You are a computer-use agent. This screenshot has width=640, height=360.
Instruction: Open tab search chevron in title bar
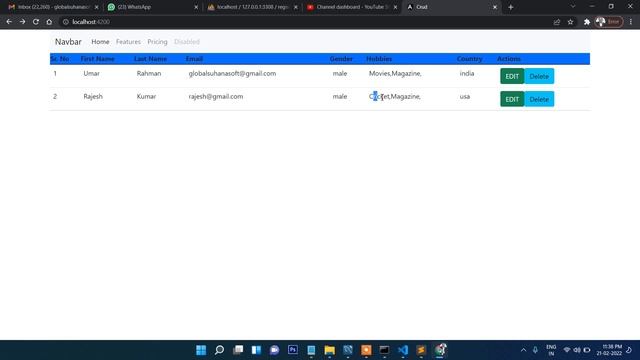[x=573, y=7]
